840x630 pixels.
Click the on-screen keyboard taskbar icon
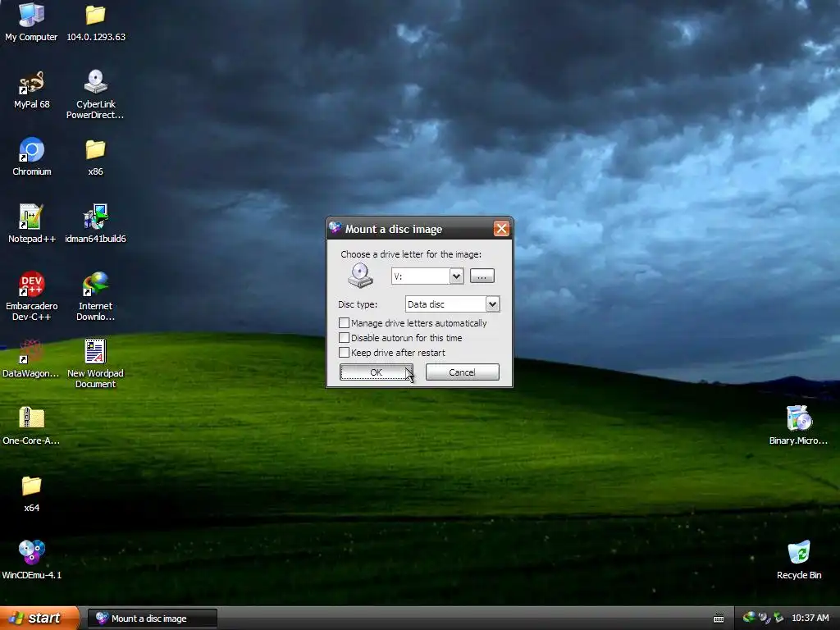(719, 619)
